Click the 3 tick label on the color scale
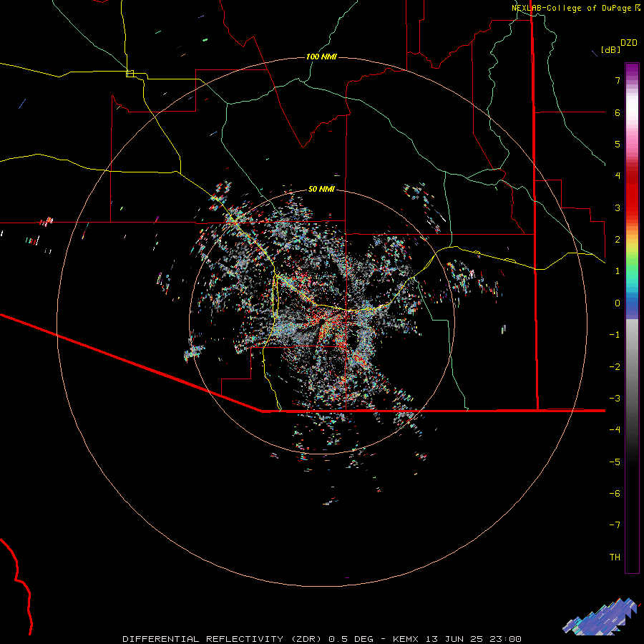644x644 pixels. 618,208
